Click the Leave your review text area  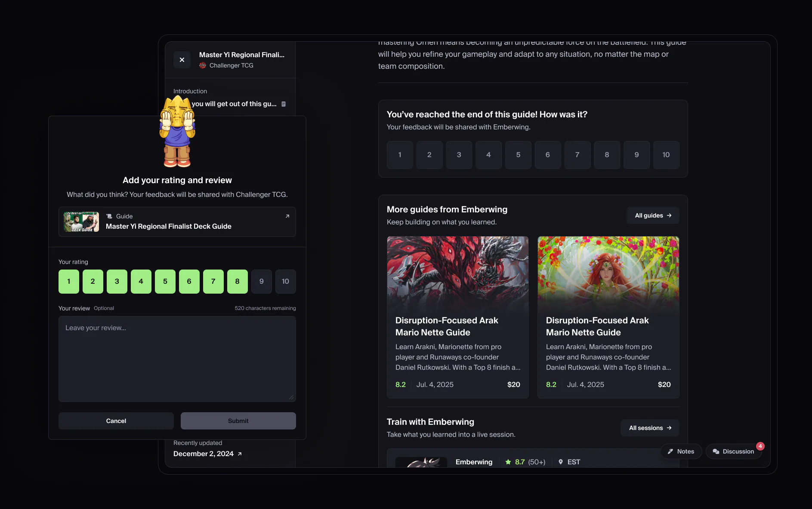177,359
